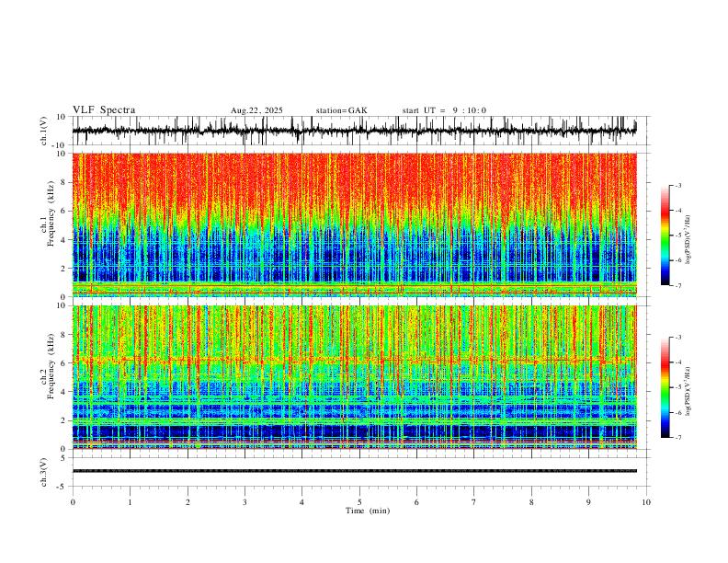The image size is (728, 563).
Task: Click the ch.1 "Frequency (kHz)" axis label
Action: (51, 212)
